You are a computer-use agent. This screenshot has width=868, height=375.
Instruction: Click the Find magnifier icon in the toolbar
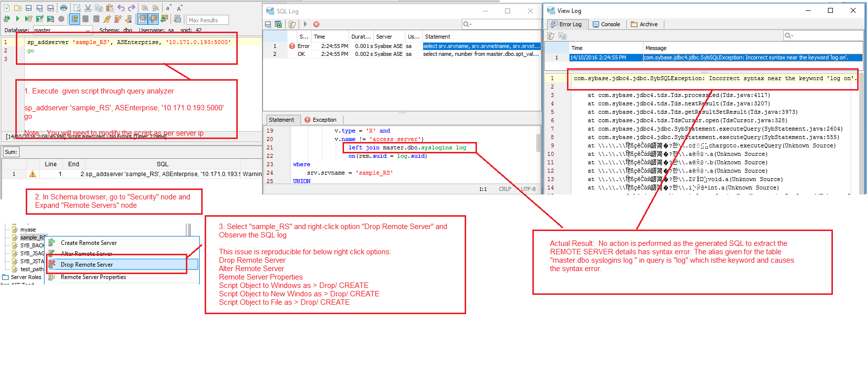tap(145, 8)
